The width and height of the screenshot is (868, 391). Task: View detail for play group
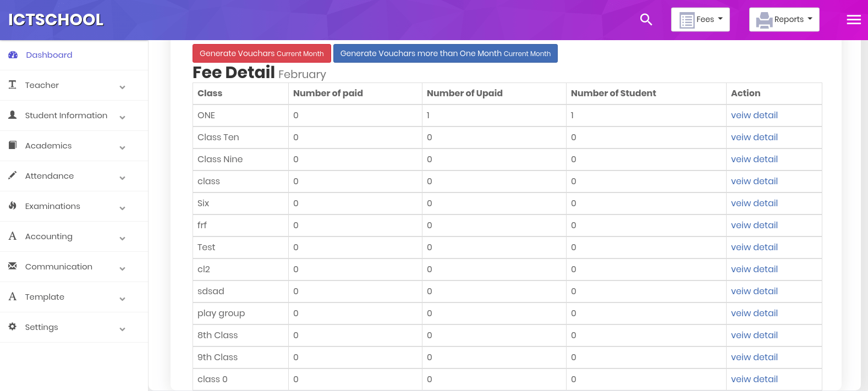(x=754, y=313)
